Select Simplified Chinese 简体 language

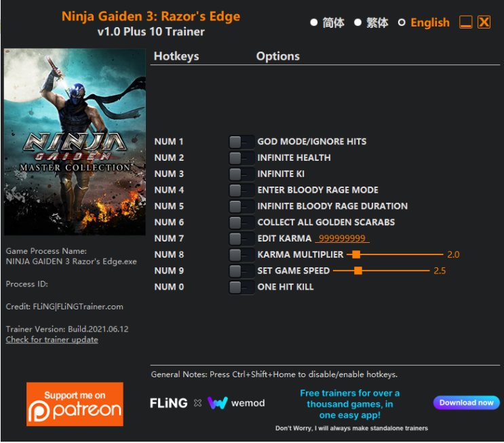327,22
